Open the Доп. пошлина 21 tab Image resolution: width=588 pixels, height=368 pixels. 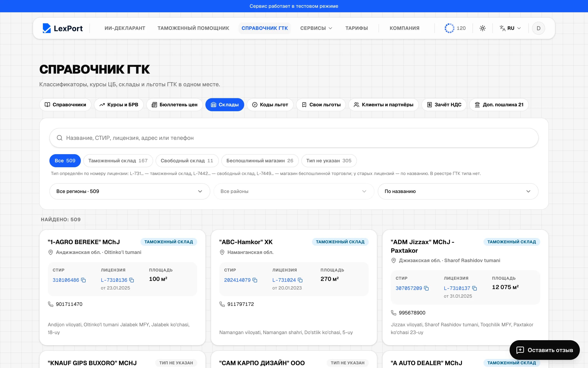[499, 105]
